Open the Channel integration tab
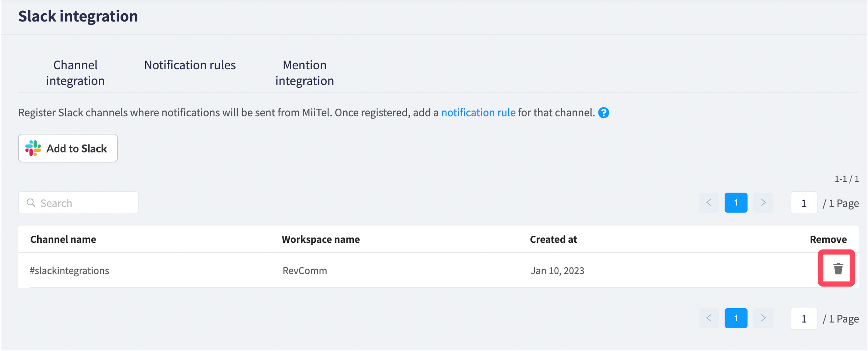Viewport: 868px width, 351px height. 75,73
